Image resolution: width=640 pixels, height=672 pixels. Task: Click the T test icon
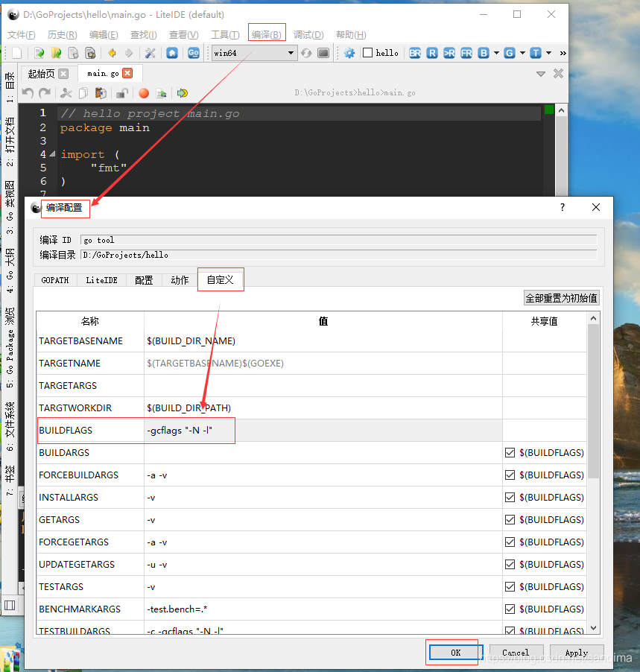tap(536, 53)
